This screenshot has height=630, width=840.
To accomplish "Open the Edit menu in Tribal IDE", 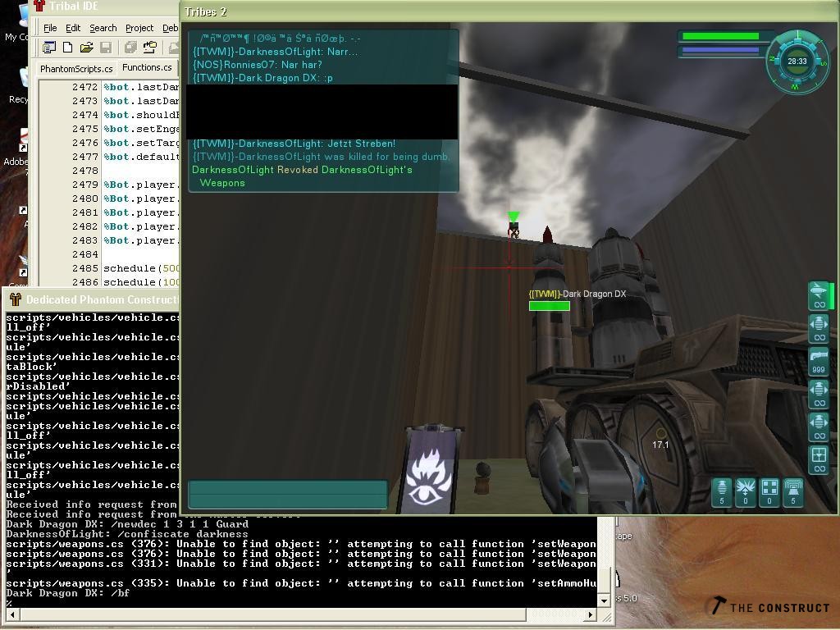I will tap(73, 28).
